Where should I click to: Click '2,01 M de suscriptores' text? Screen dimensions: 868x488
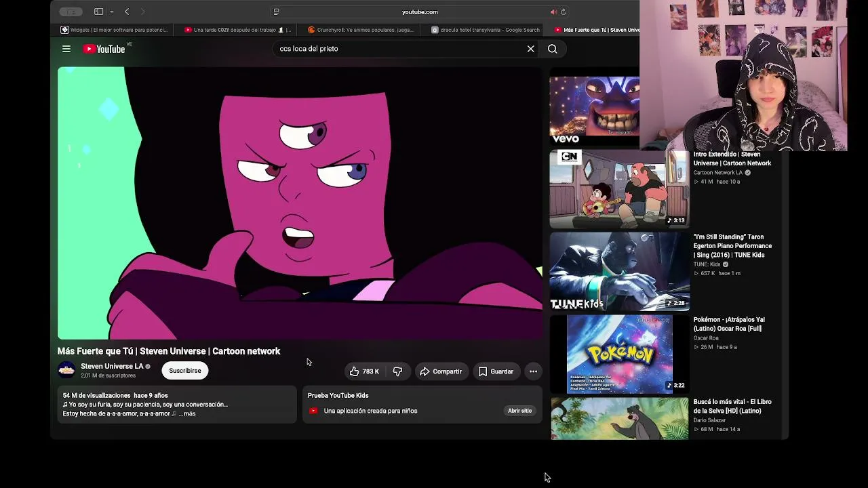pyautogui.click(x=108, y=375)
